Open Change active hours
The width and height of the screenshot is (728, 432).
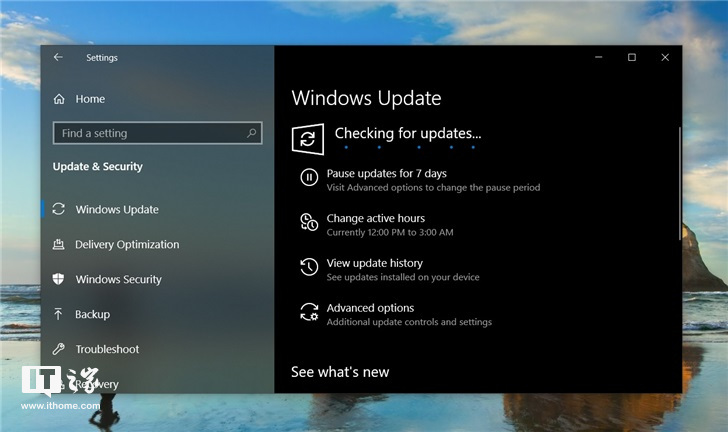click(x=376, y=218)
